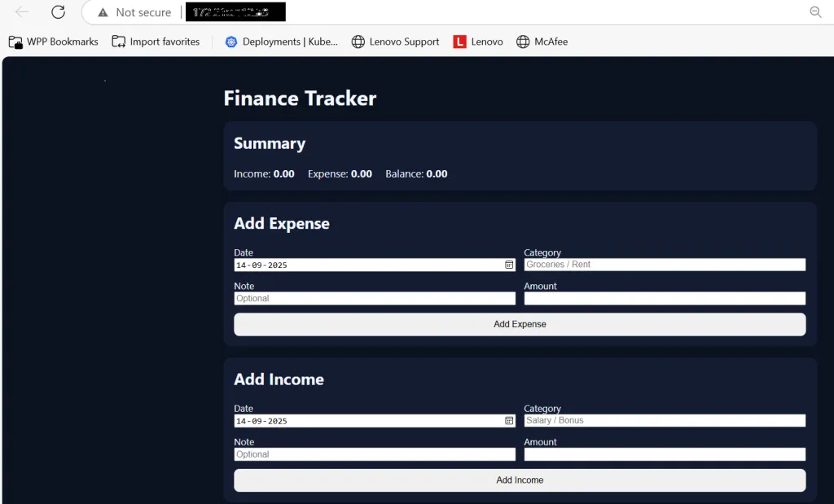
Task: Click the Add Expense submit button
Action: [519, 324]
